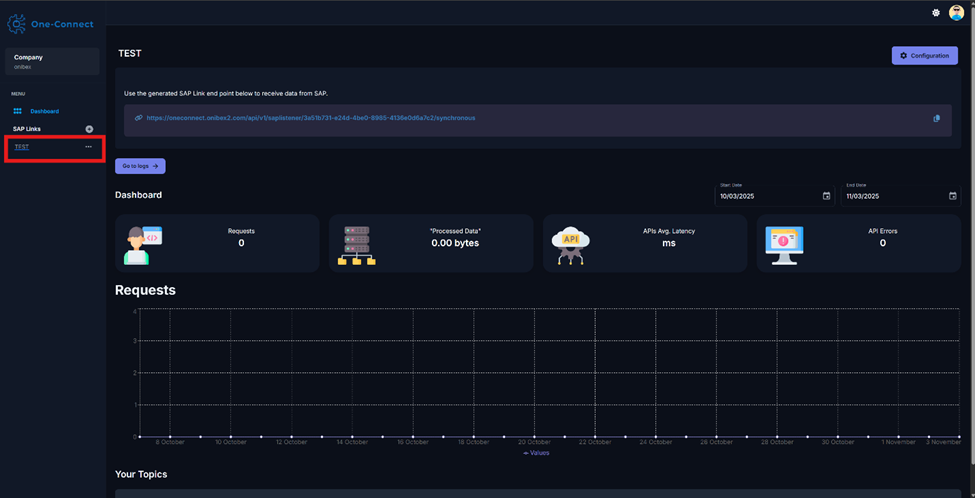Go to Dashboard in the sidebar menu

point(44,111)
